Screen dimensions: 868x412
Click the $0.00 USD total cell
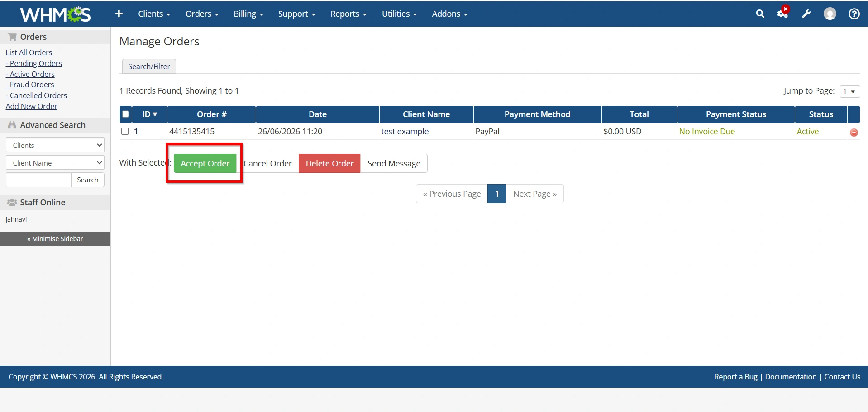pos(622,132)
